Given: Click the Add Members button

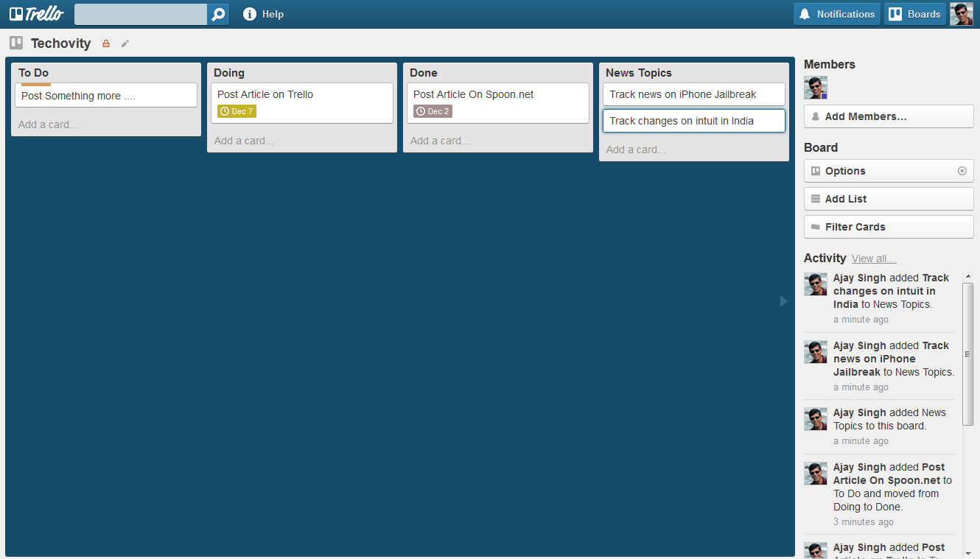Looking at the screenshot, I should (889, 116).
